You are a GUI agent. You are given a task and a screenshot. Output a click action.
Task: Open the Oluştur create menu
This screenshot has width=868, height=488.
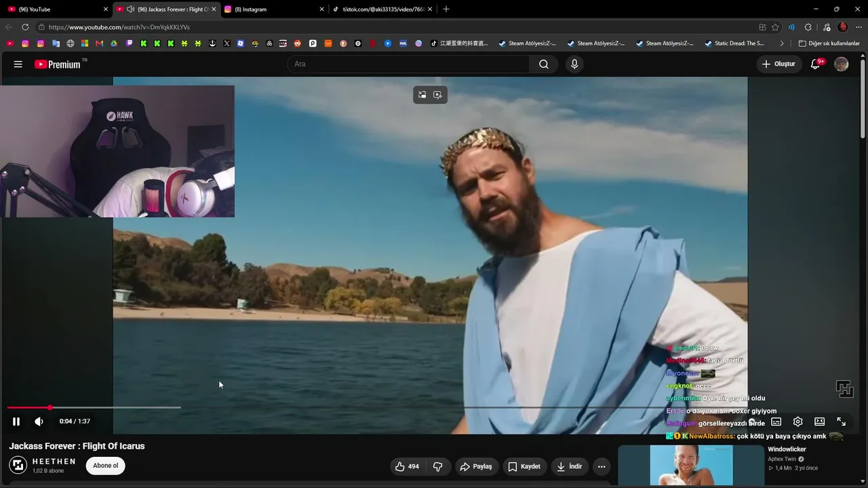(778, 64)
